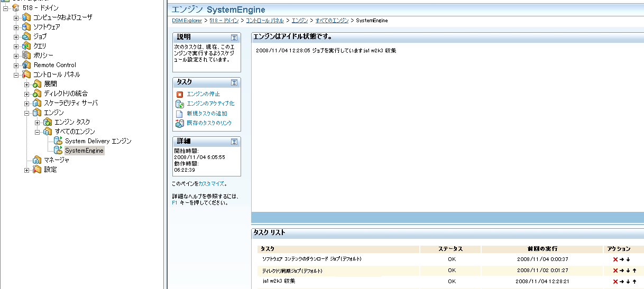Collapse the エンジン tree node
Screen dimensions: 644x289
27,113
